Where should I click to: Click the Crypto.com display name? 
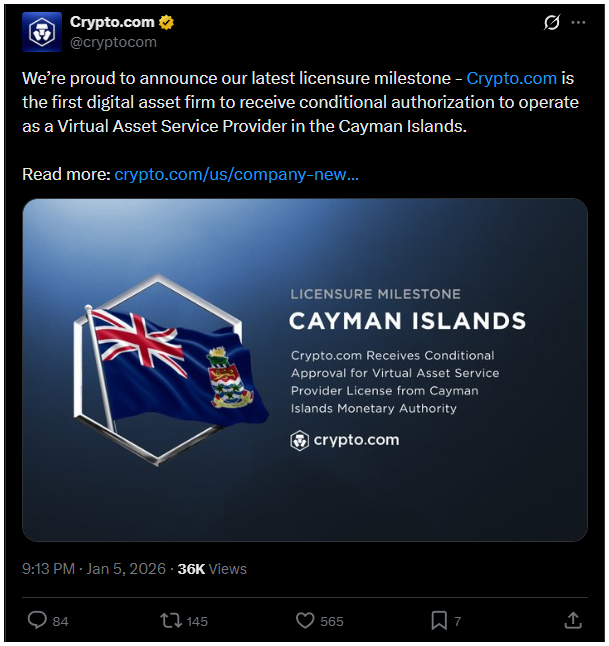point(112,23)
